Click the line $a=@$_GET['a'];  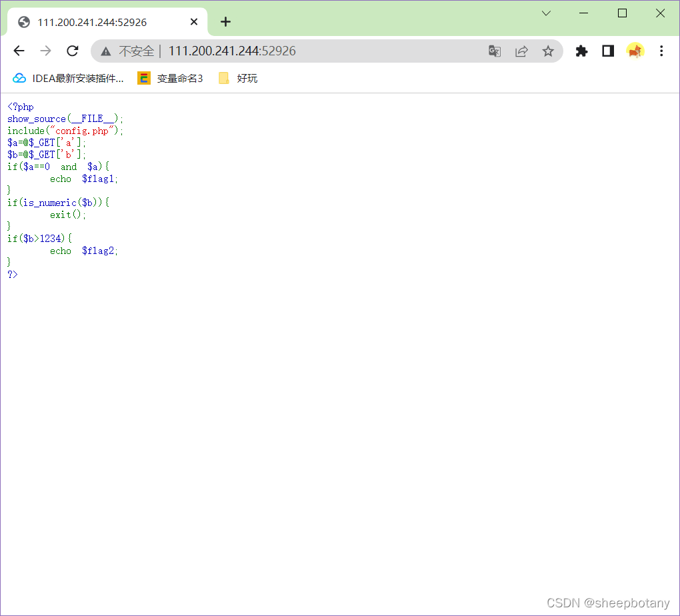pos(47,143)
